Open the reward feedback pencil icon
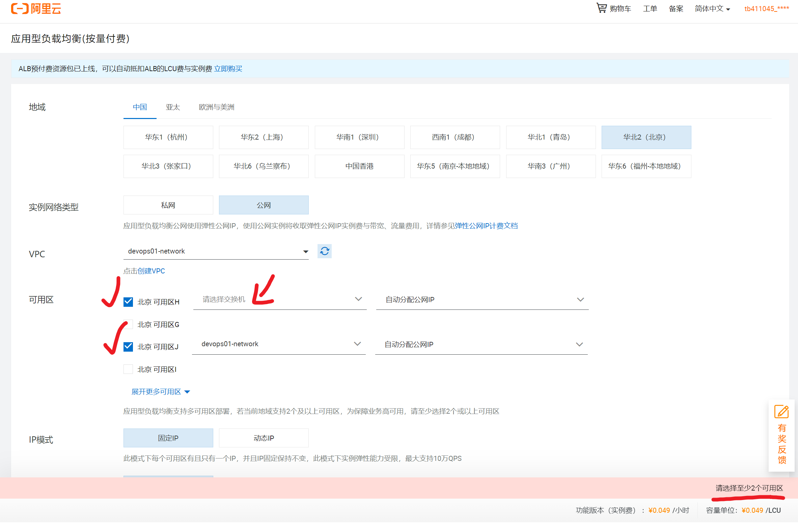798x532 pixels. pos(781,412)
